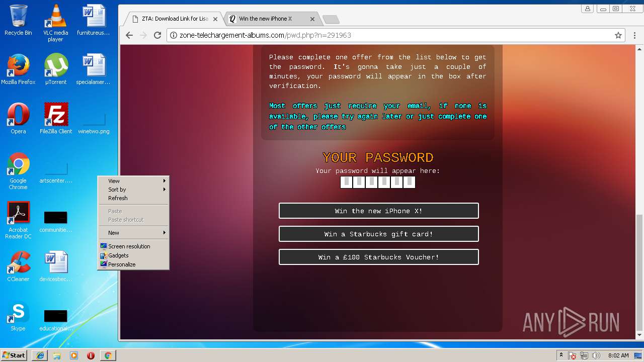
Task: Select the communitie file icon
Action: [56, 222]
